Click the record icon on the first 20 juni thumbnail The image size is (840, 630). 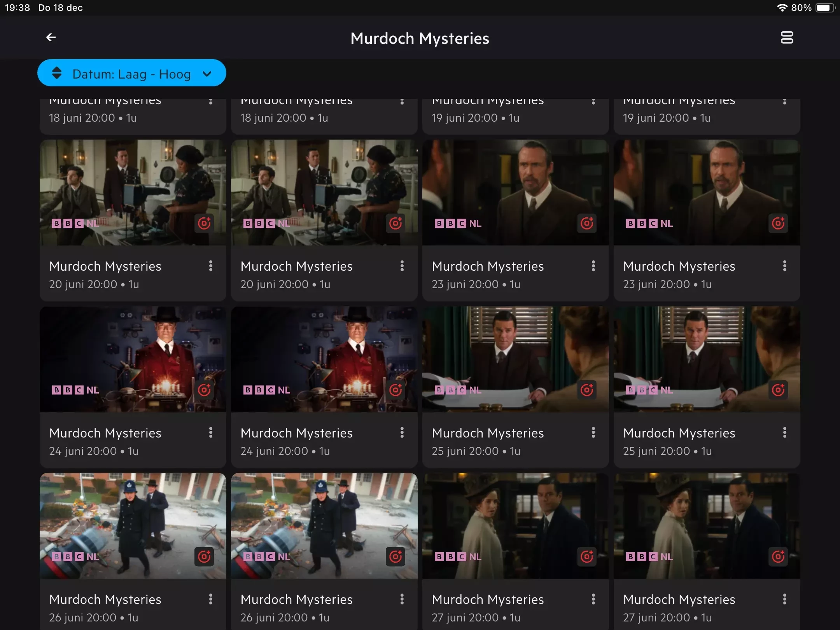click(204, 223)
